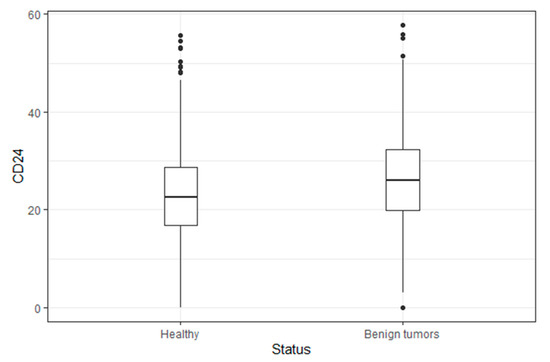Click the Benign tumors group box

click(403, 180)
